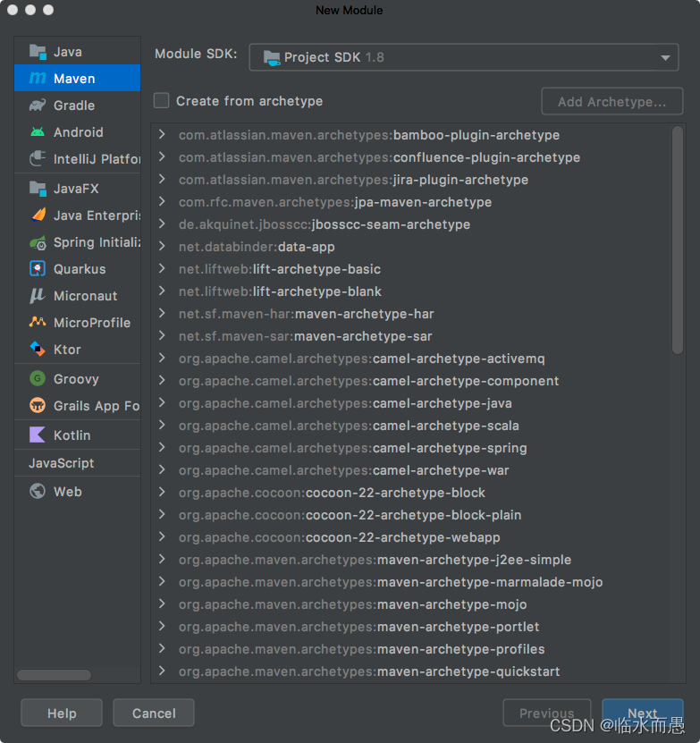Click the Micronaut mu icon

(x=38, y=296)
